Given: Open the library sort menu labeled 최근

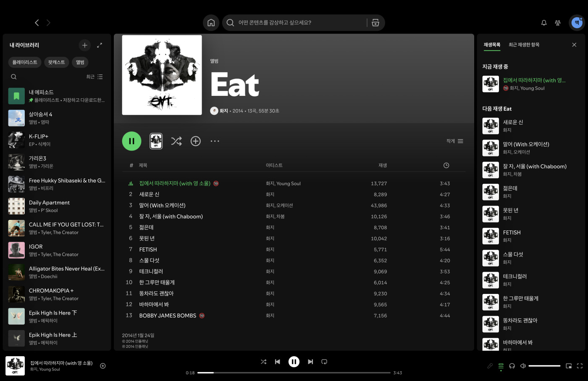Looking at the screenshot, I should pyautogui.click(x=94, y=77).
